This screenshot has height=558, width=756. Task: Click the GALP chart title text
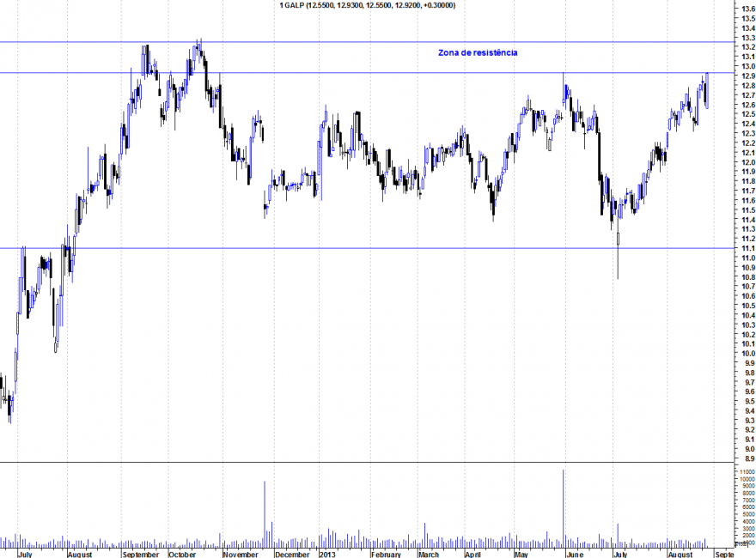click(368, 5)
